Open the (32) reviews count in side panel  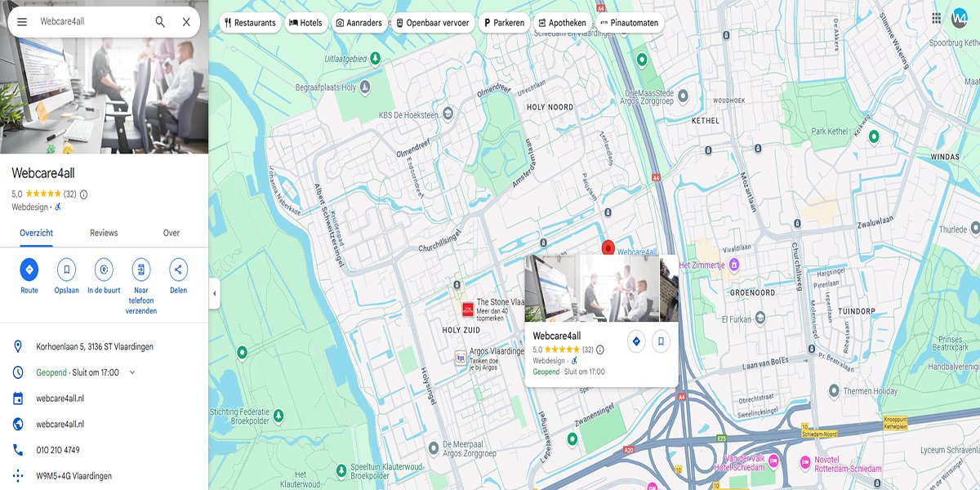point(69,194)
